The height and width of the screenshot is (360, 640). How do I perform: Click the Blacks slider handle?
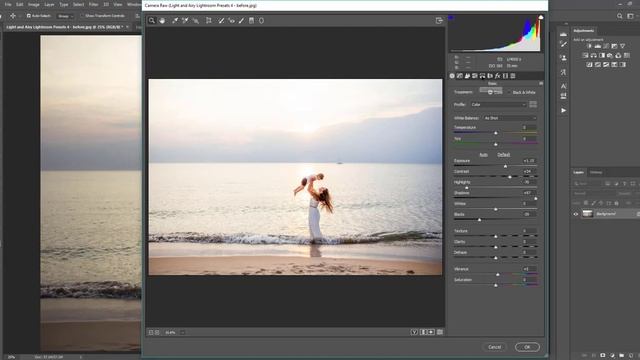coord(480,220)
